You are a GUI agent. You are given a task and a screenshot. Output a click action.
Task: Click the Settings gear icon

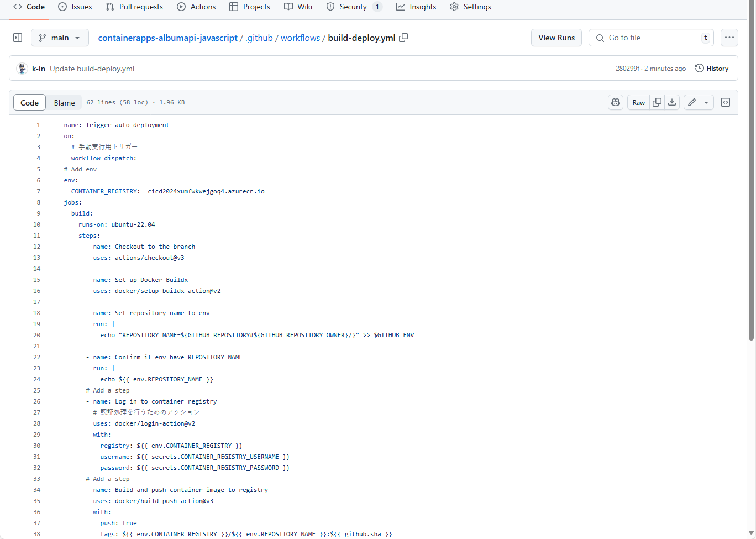click(x=454, y=7)
